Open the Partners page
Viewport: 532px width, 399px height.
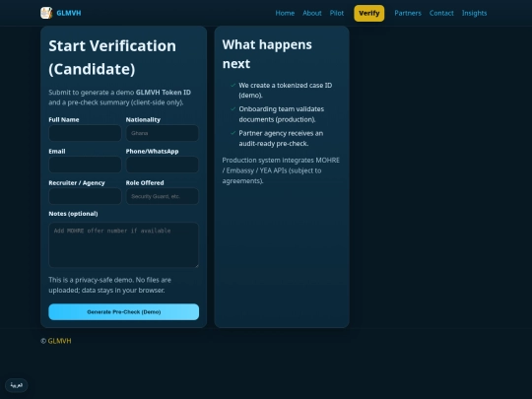pyautogui.click(x=408, y=13)
